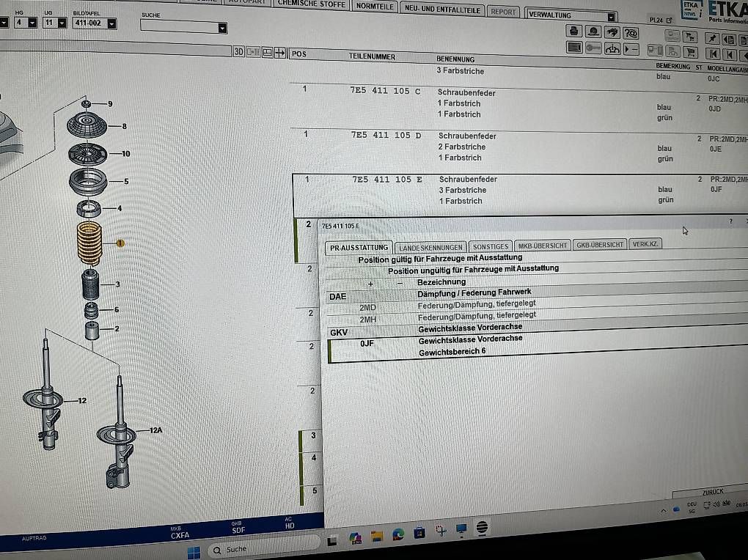748x560 pixels.
Task: Switch to the Sonstiges tab
Action: [x=491, y=246]
